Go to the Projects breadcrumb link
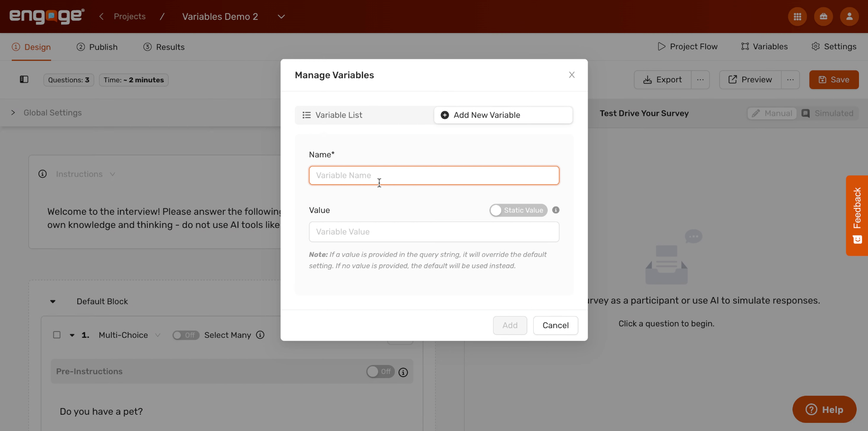This screenshot has width=868, height=431. [x=130, y=16]
